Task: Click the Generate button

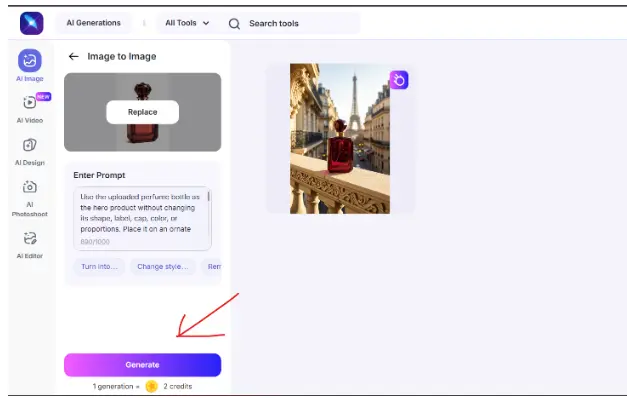Action: [x=142, y=365]
